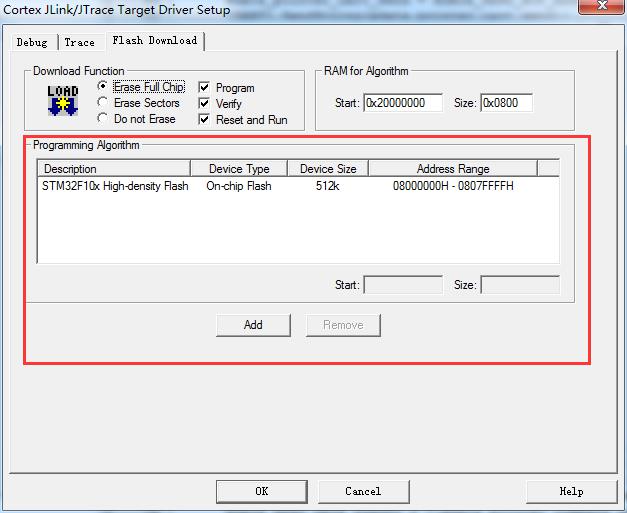Select STM32F10x High-density Flash row
This screenshot has width=627, height=513.
(115, 186)
